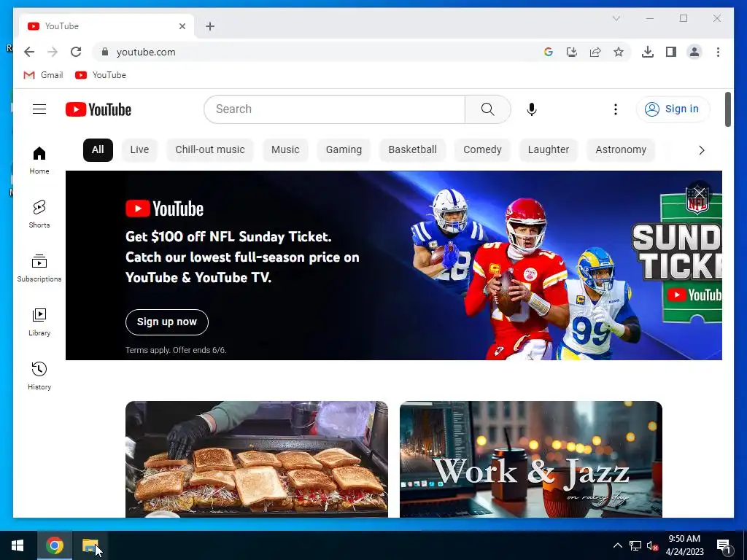This screenshot has height=560, width=747.
Task: Select the Gaming filter chip
Action: click(344, 150)
